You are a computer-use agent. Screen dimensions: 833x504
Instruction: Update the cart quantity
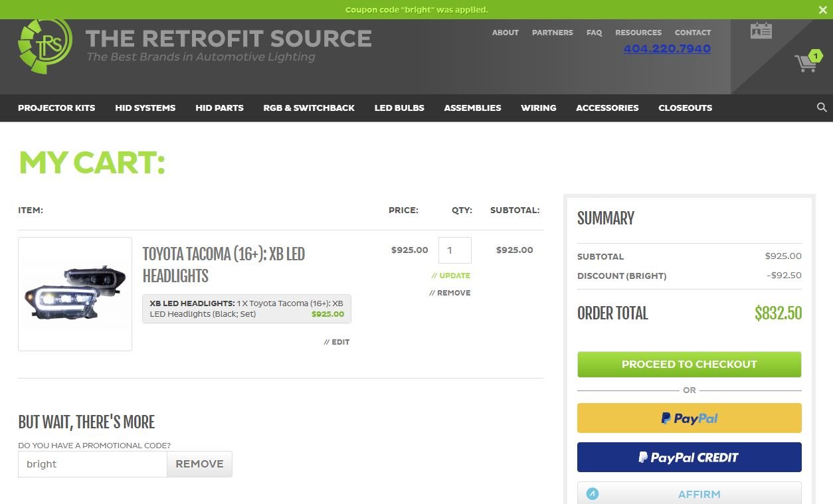point(450,276)
